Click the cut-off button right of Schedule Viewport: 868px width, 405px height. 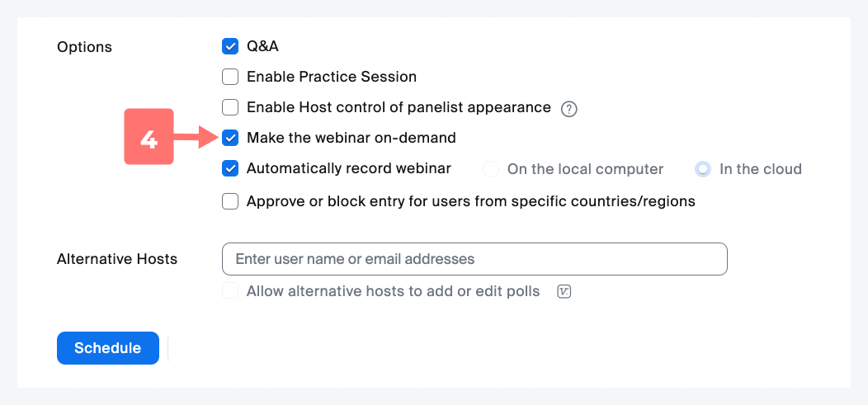tap(169, 348)
